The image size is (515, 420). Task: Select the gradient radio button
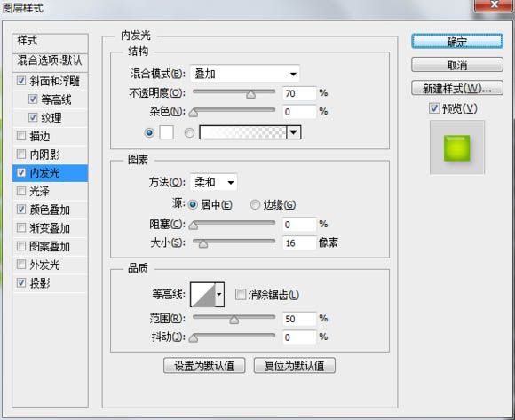[189, 132]
